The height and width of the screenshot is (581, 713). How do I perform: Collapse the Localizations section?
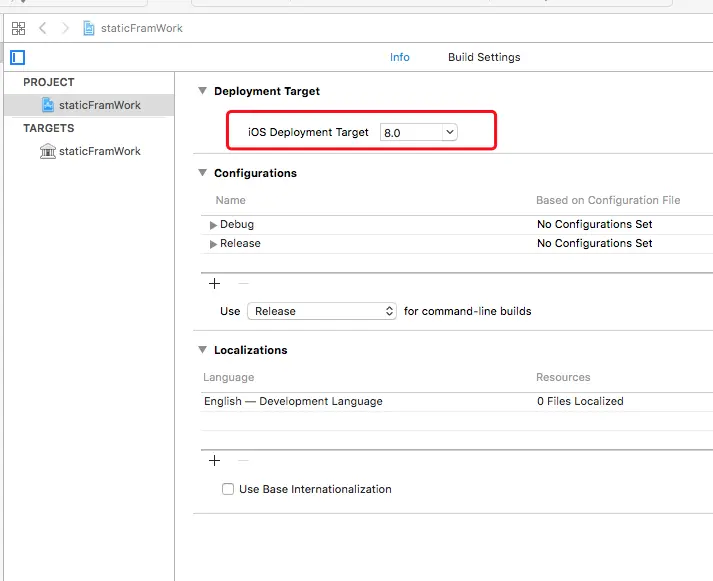coord(203,350)
